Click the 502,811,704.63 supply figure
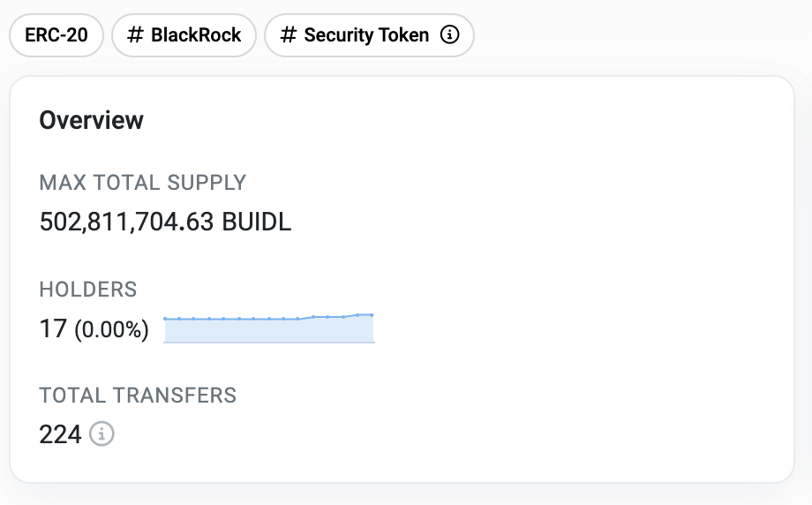Image resolution: width=812 pixels, height=505 pixels. [x=126, y=222]
